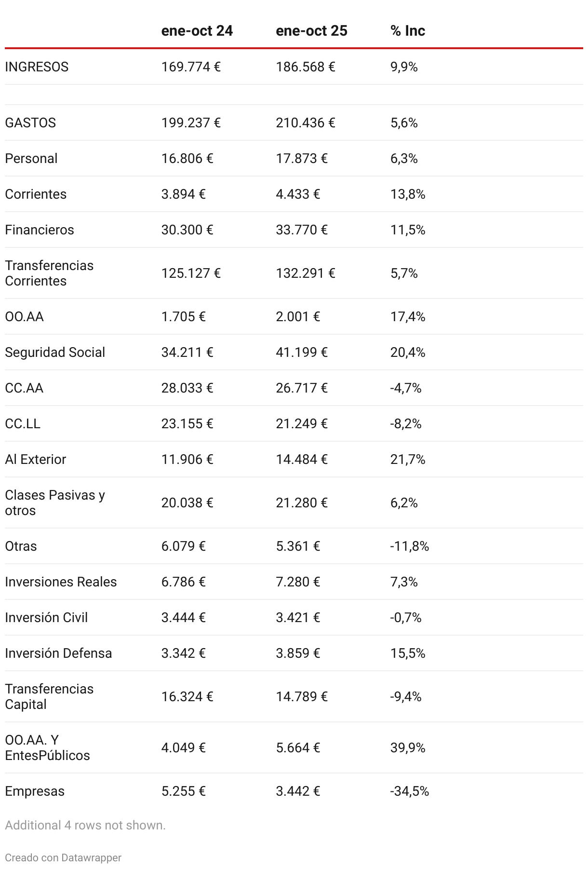Viewport: 588px width, 869px height.
Task: Select the CC.AA row label
Action: point(24,388)
